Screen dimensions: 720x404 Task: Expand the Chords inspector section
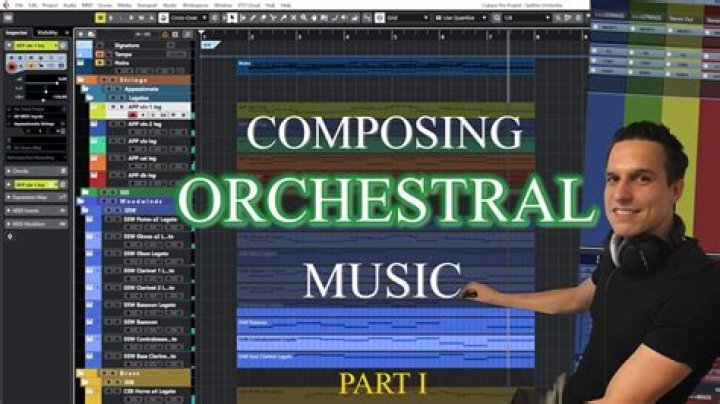pyautogui.click(x=36, y=171)
